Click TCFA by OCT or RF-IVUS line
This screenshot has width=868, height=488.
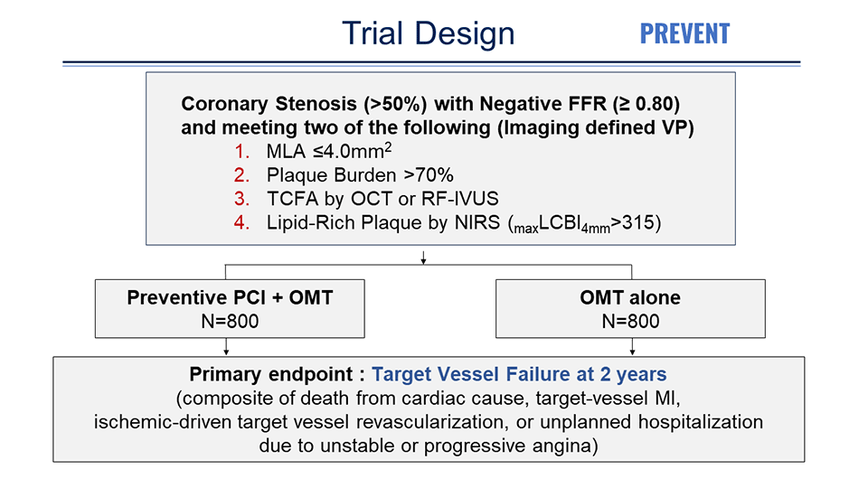click(382, 199)
